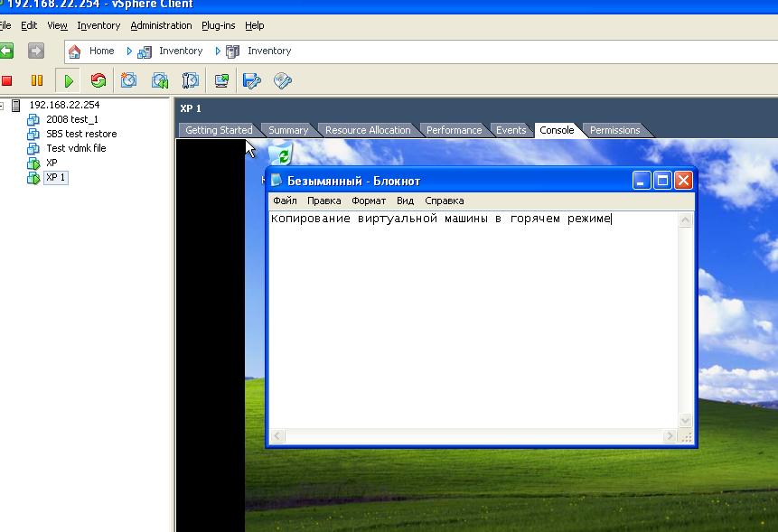
Task: Click the Home house icon
Action: pyautogui.click(x=74, y=51)
